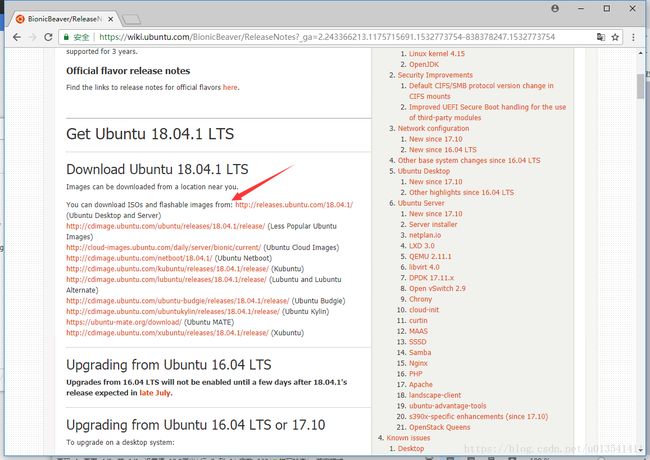Open releases.ubuntu.com/18.04.1 link
The height and width of the screenshot is (460, 650).
294,205
